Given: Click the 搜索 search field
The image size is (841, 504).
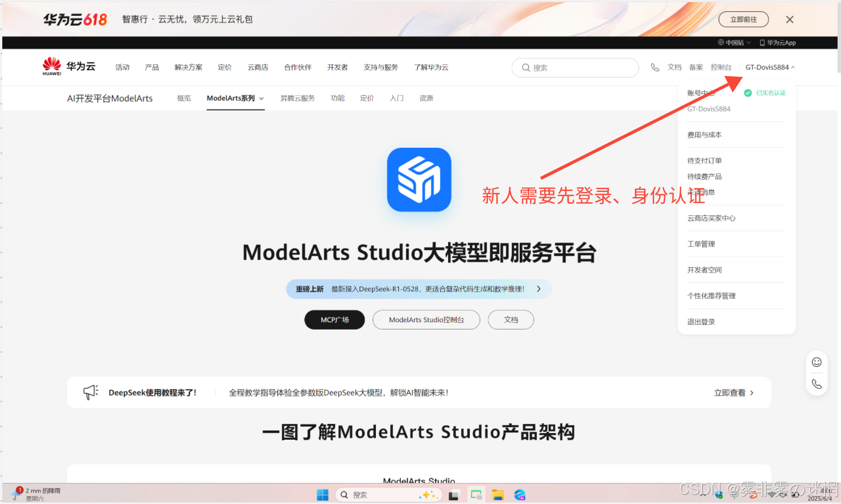Looking at the screenshot, I should pos(575,68).
